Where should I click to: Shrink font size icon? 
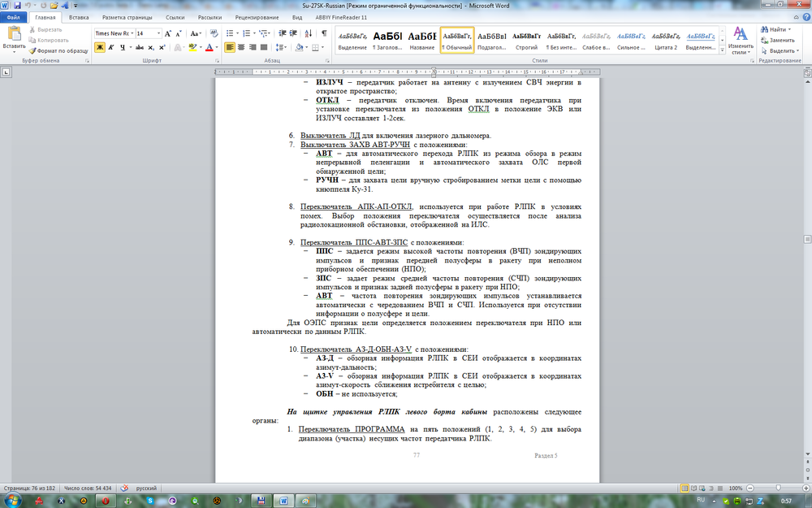(x=179, y=33)
